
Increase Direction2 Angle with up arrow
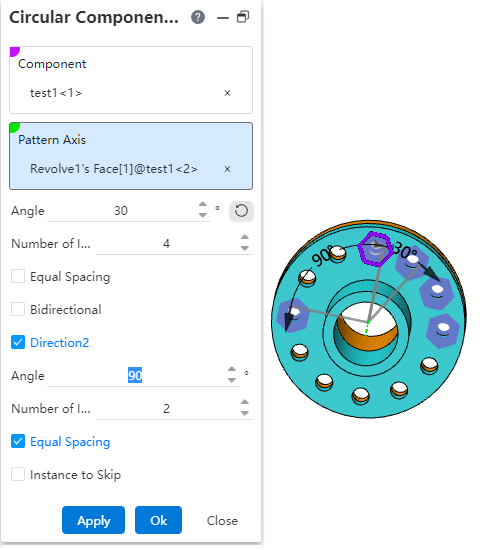point(232,370)
